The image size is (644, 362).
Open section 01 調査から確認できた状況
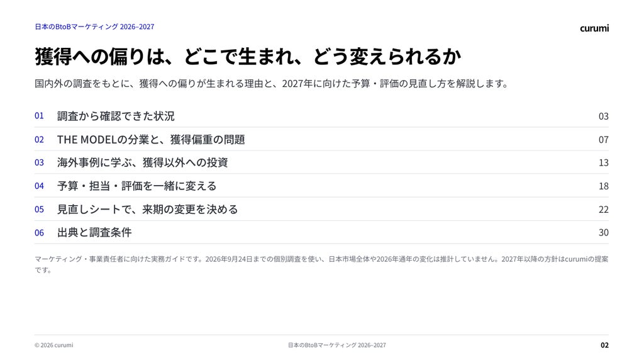(x=321, y=116)
